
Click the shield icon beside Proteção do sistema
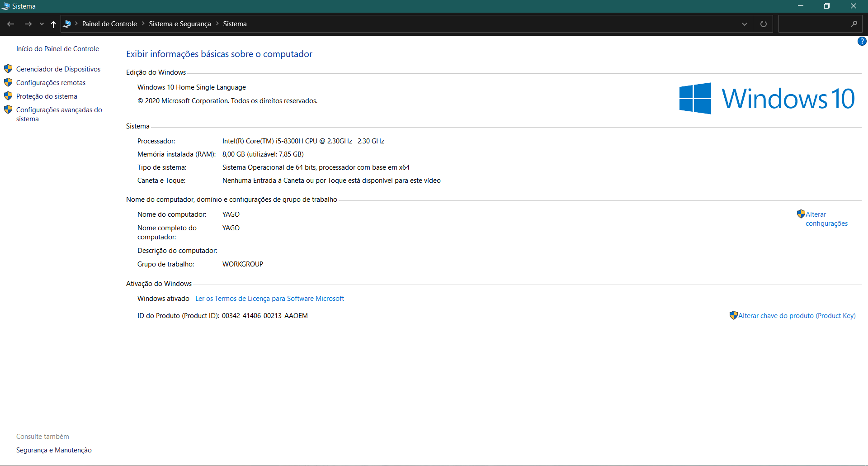coord(8,96)
